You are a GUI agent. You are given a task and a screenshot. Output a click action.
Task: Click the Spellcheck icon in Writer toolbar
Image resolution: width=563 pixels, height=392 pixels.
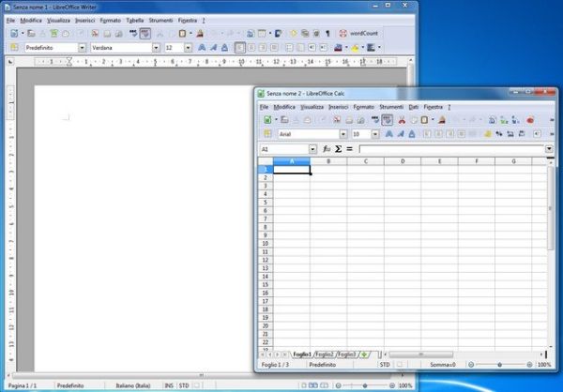pos(133,34)
